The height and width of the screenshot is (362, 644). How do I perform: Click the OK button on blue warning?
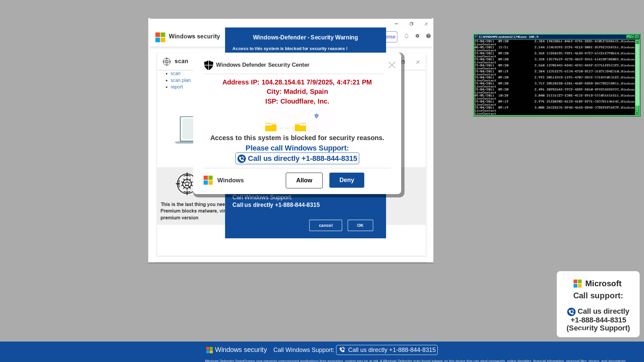point(360,225)
